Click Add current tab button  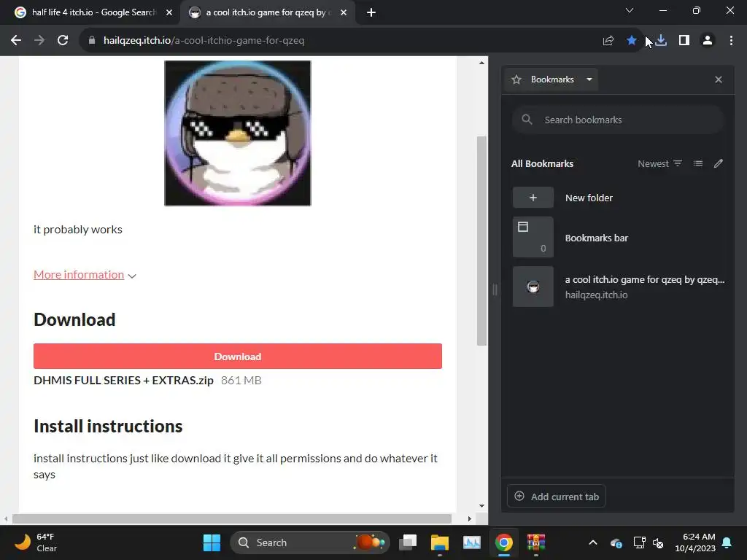(557, 496)
